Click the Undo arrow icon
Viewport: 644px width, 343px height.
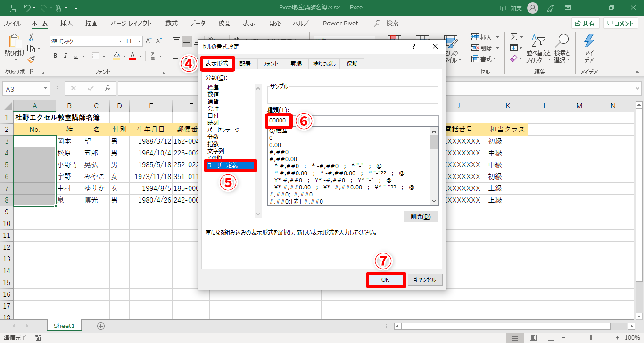click(27, 8)
